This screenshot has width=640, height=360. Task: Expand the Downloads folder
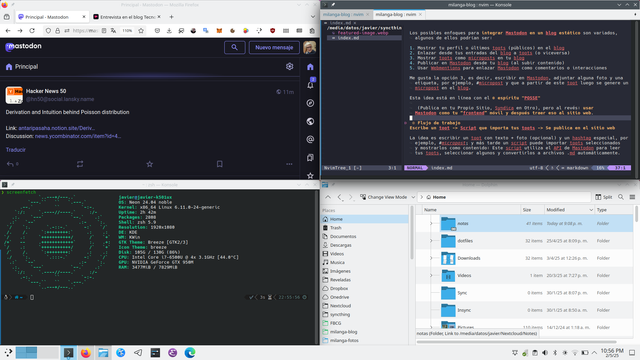431,258
